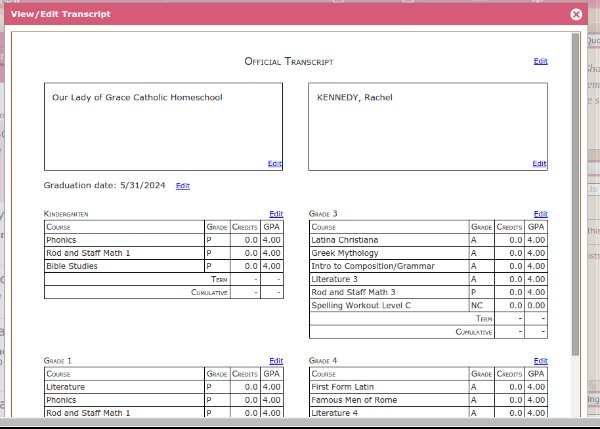Select the KENNEDY, Rachel name text
This screenshot has height=429, width=600.
[x=354, y=97]
